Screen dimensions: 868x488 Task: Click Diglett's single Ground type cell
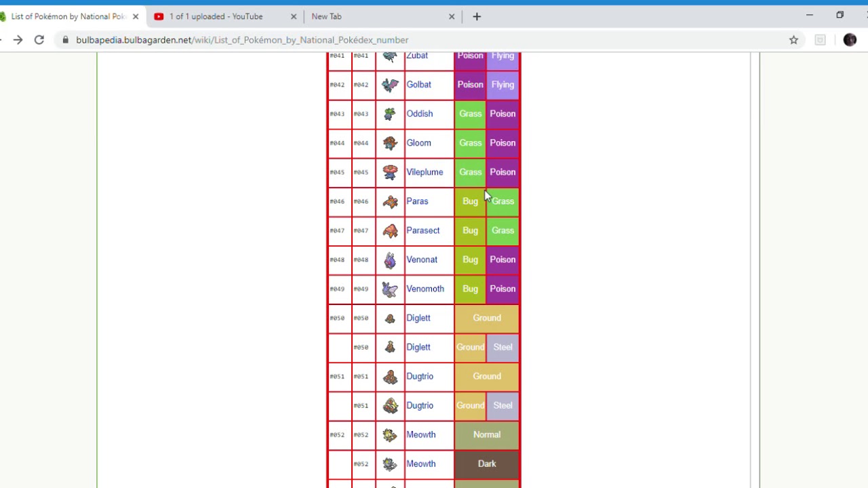(487, 318)
